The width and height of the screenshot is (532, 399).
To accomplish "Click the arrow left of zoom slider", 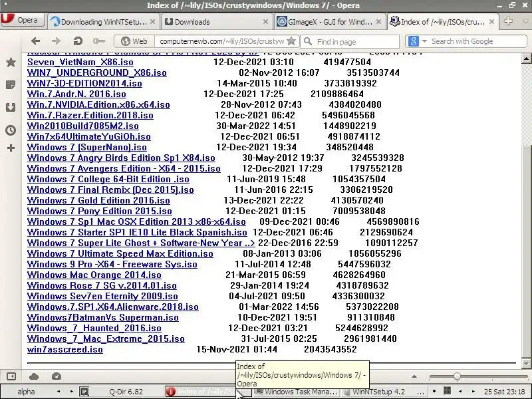I will point(414,376).
